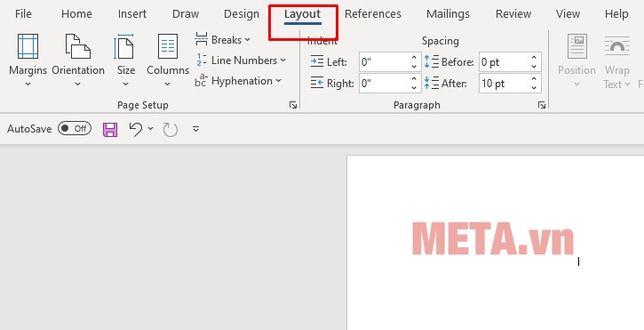Viewport: 644px width, 330px height.
Task: Click the Spacing After icon
Action: point(432,83)
